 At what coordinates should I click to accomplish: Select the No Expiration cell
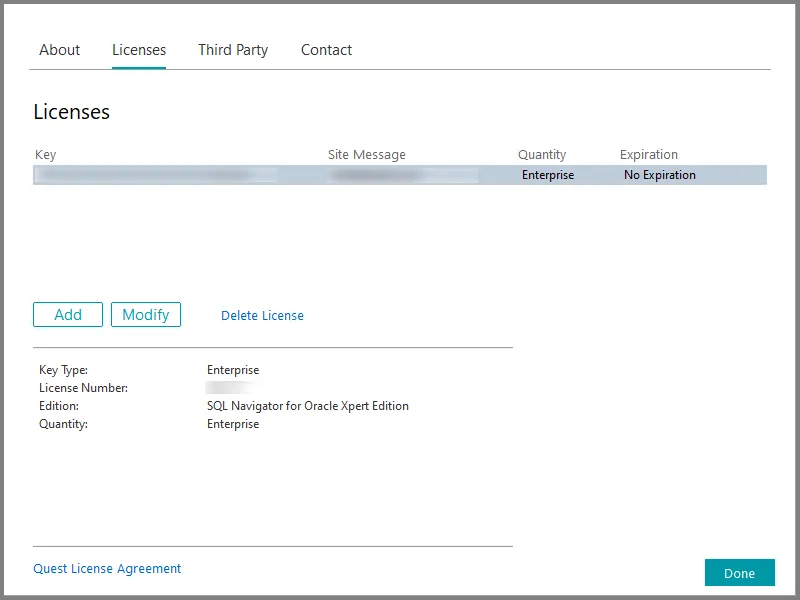(x=660, y=175)
